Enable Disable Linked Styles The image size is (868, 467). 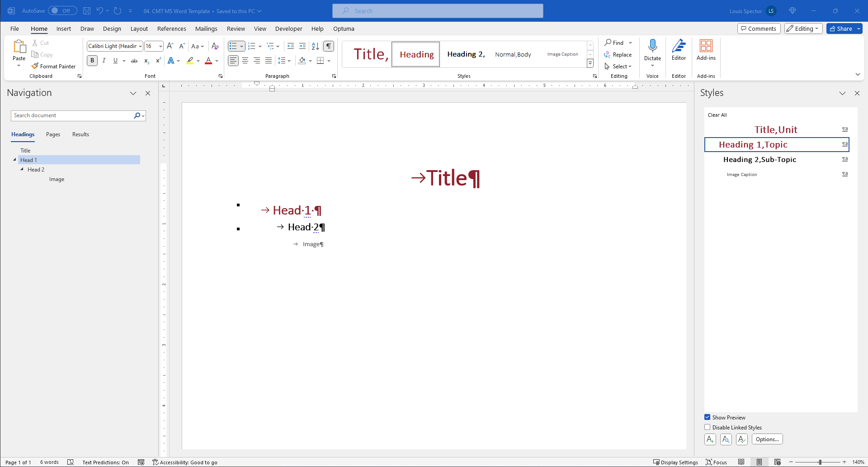coord(708,427)
